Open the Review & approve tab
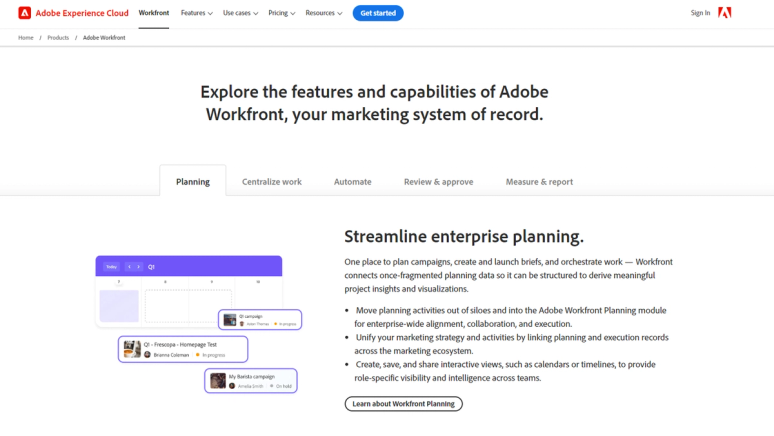This screenshot has height=436, width=774. (x=438, y=182)
